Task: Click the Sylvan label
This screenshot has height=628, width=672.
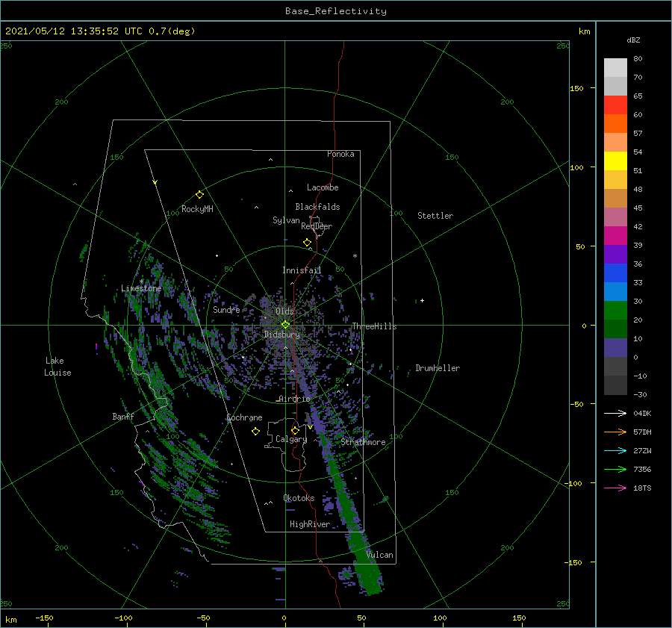Action: click(x=286, y=220)
